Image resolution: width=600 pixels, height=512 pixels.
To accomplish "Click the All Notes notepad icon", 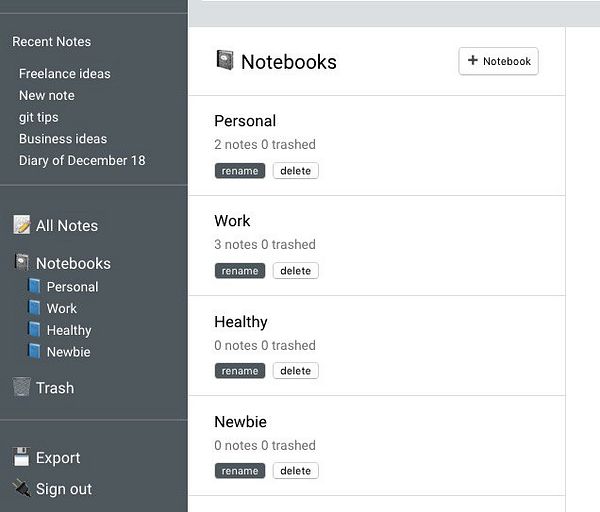I will [x=22, y=225].
